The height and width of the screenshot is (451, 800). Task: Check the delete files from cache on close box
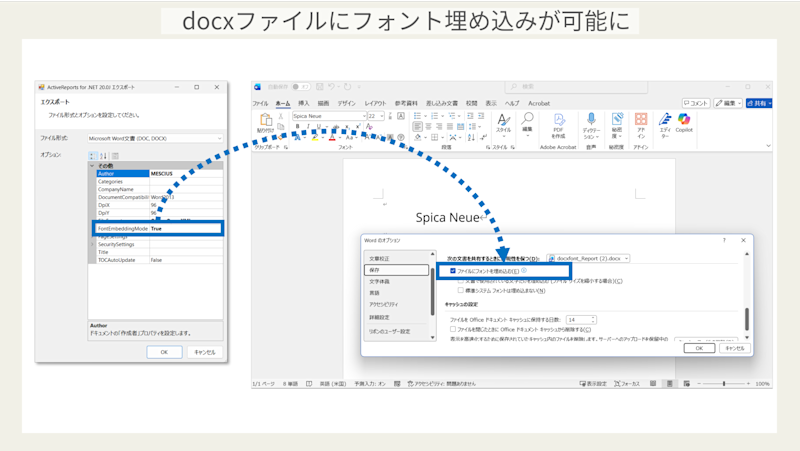point(453,329)
